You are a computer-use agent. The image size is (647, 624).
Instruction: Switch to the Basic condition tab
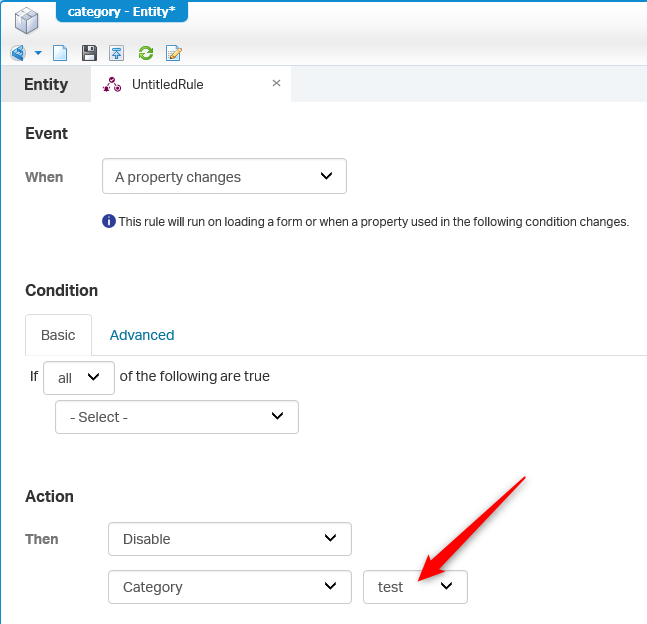point(58,335)
